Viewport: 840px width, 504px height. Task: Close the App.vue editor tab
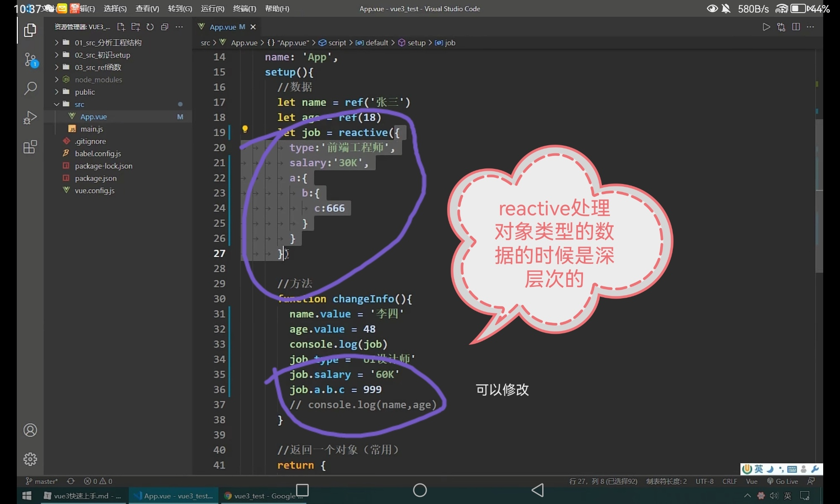[253, 27]
